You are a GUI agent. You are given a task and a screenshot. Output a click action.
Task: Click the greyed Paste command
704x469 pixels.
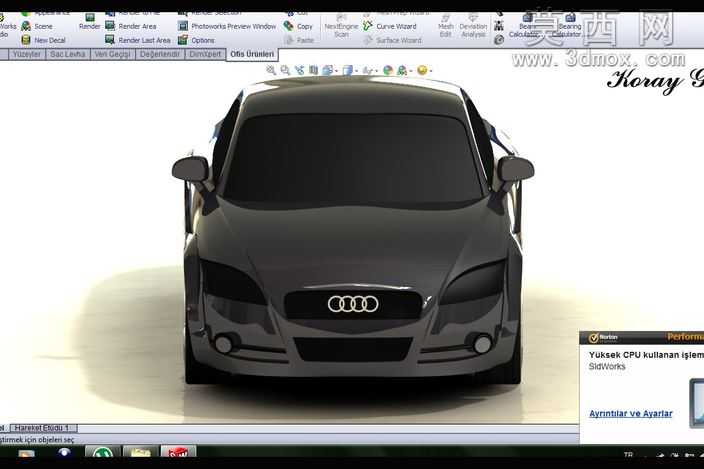299,40
